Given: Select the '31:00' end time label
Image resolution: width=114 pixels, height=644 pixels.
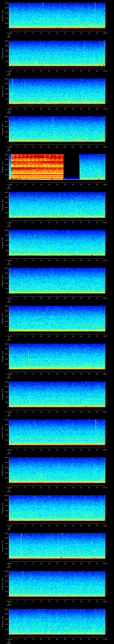Looking at the screenshot, I should (105, 639).
